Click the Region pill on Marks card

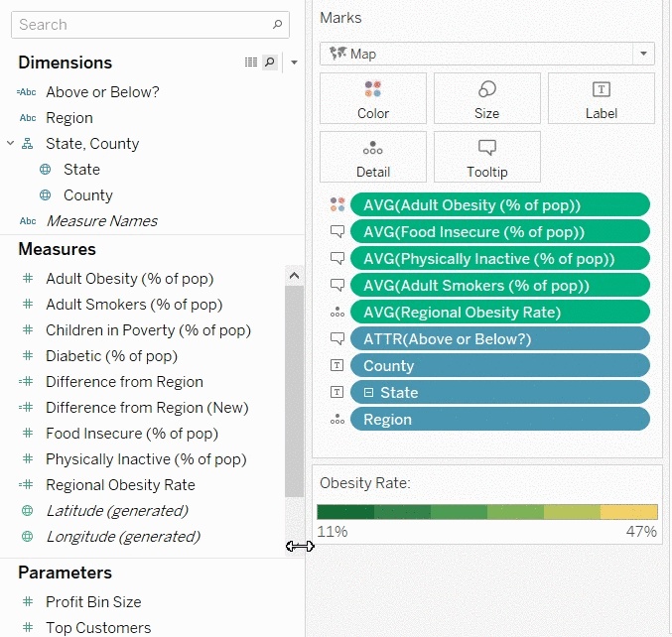click(x=500, y=420)
